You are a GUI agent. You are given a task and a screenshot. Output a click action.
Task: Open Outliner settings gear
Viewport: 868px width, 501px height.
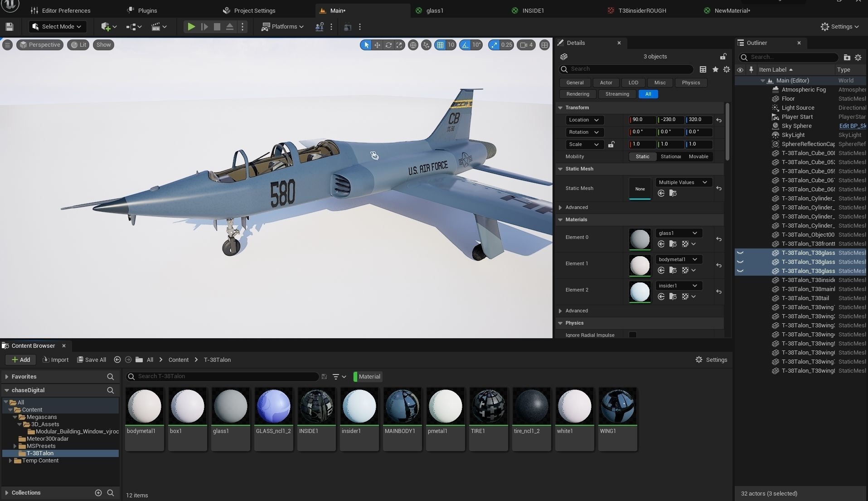858,57
